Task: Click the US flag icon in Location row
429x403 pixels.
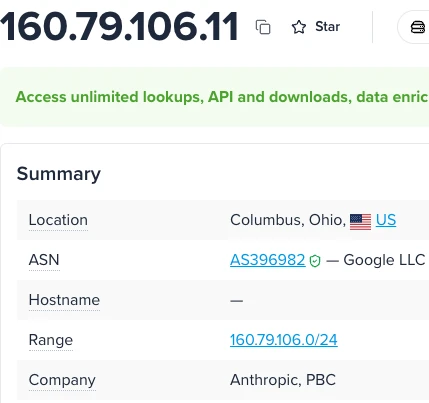Action: coord(360,222)
